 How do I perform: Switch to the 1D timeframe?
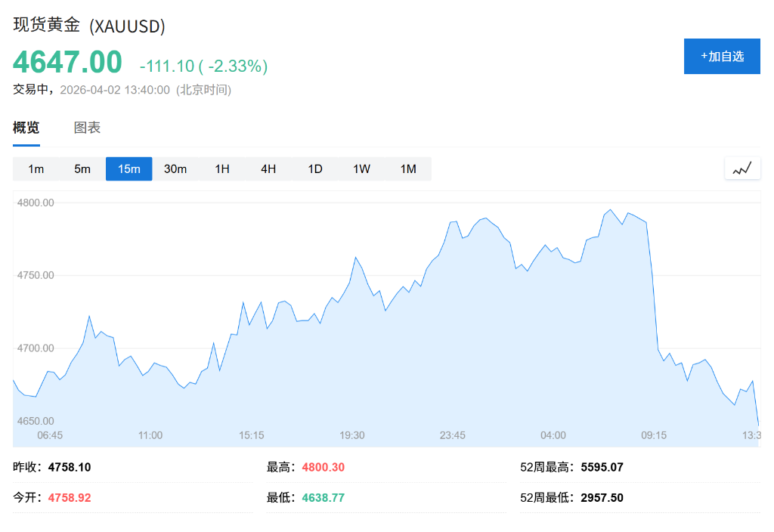(x=315, y=169)
